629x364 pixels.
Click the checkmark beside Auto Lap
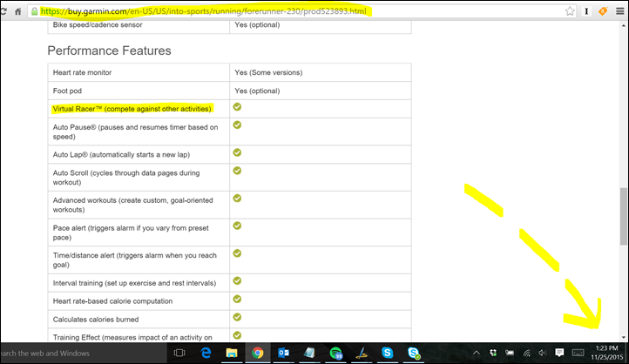[x=237, y=152]
